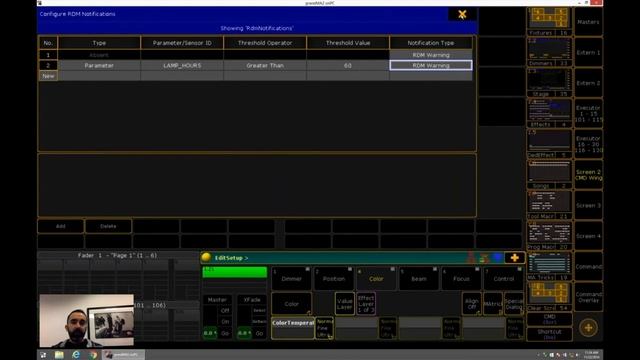Select the Focus preset type tab
The width and height of the screenshot is (640, 360).
[x=461, y=278]
